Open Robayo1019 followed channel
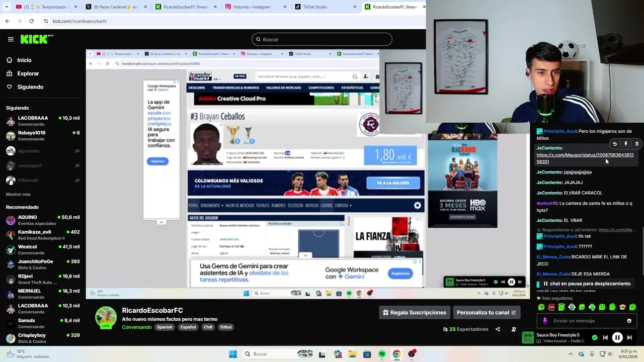Screen dimensions: 644x362 click(x=43, y=136)
